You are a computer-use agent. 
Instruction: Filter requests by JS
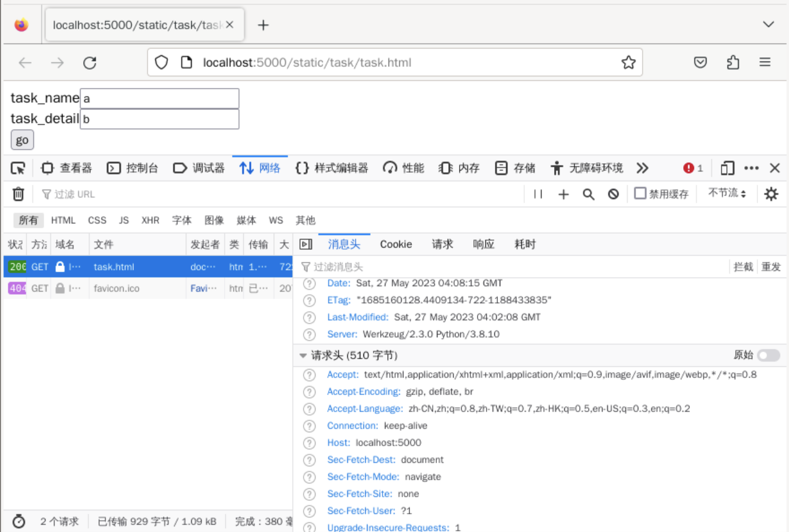coord(124,220)
